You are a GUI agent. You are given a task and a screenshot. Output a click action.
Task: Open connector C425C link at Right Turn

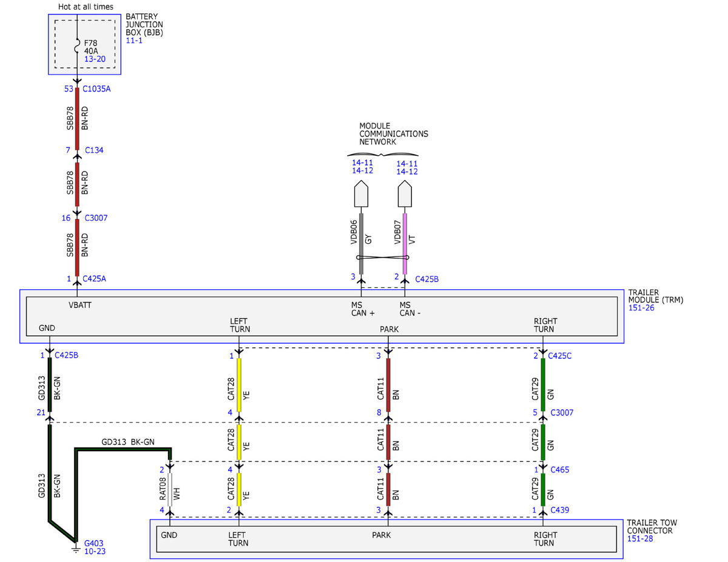[559, 356]
